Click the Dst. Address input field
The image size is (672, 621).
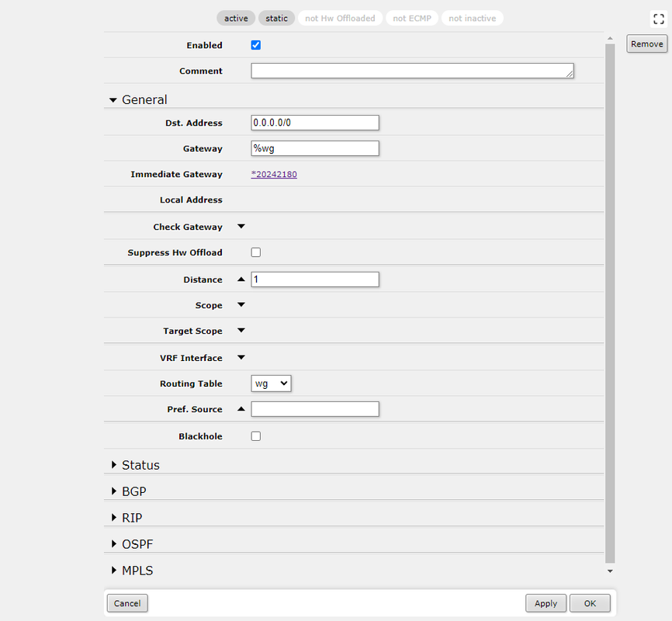click(315, 123)
